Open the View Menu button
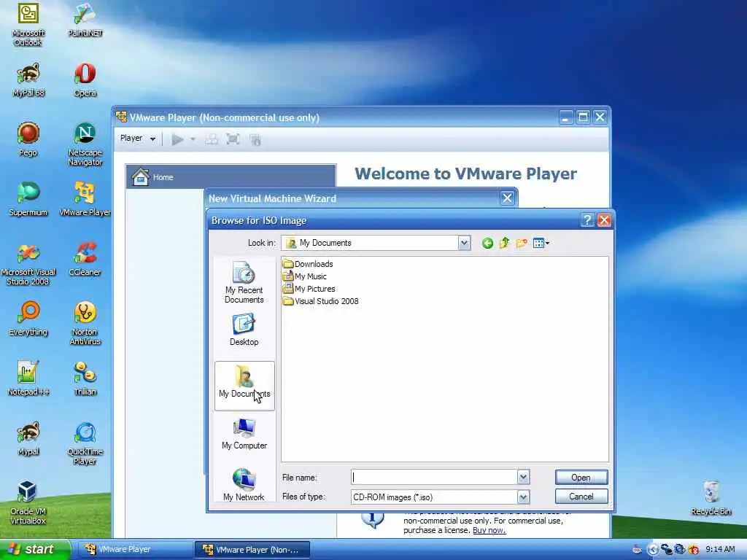 point(541,244)
